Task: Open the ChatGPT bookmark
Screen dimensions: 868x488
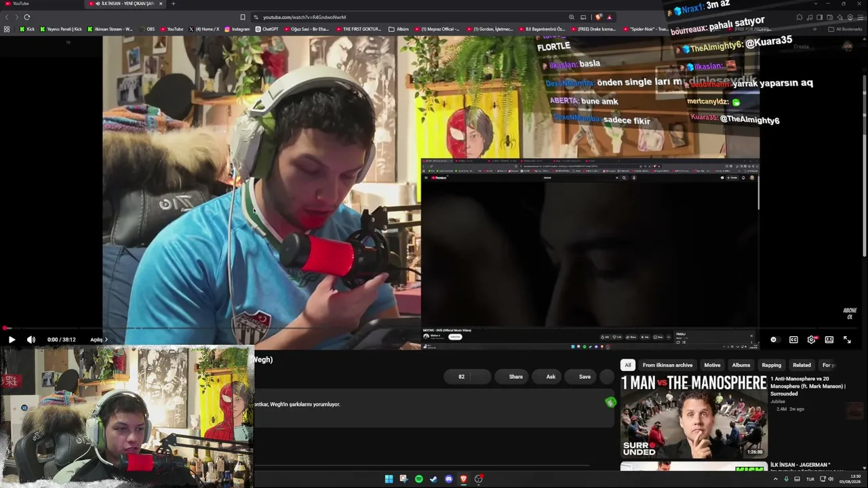Action: click(x=267, y=29)
